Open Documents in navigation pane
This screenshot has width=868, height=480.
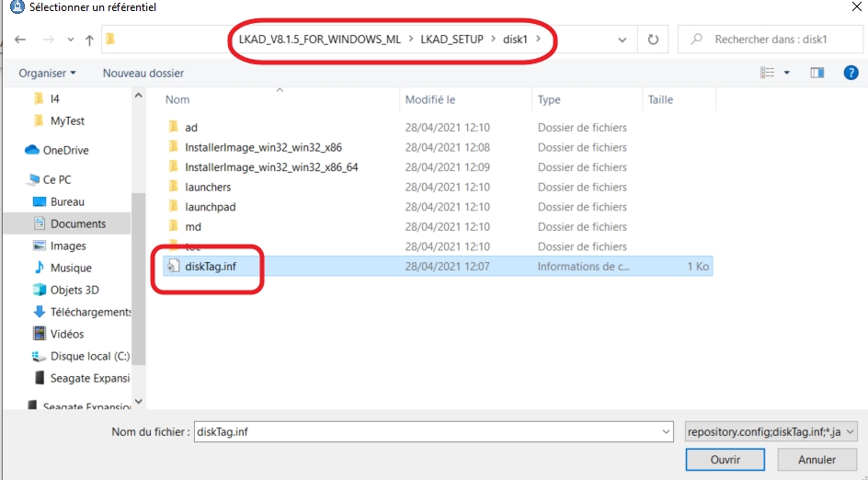(x=77, y=223)
